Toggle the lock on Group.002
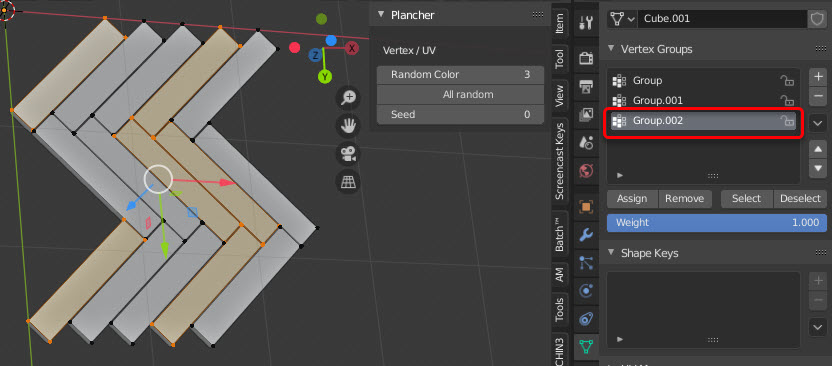 786,121
